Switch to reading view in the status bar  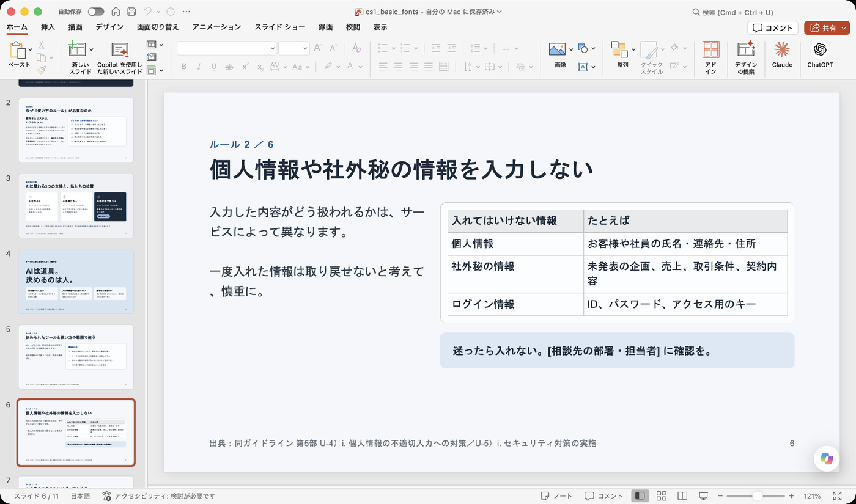point(682,495)
